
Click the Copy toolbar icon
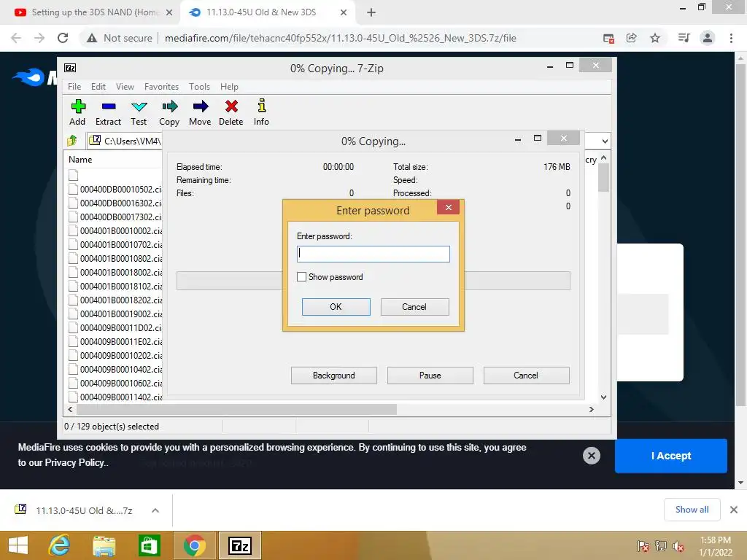point(169,106)
